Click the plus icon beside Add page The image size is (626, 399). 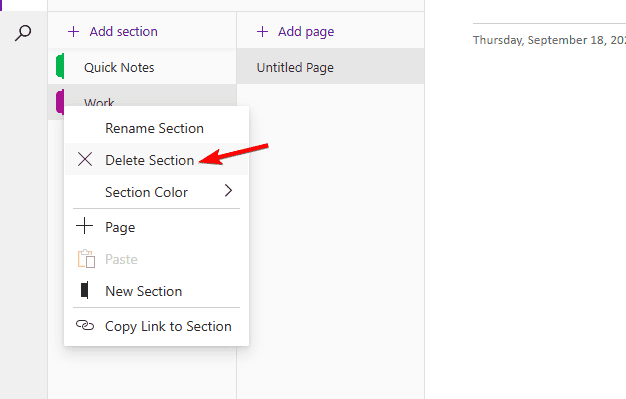pyautogui.click(x=262, y=32)
